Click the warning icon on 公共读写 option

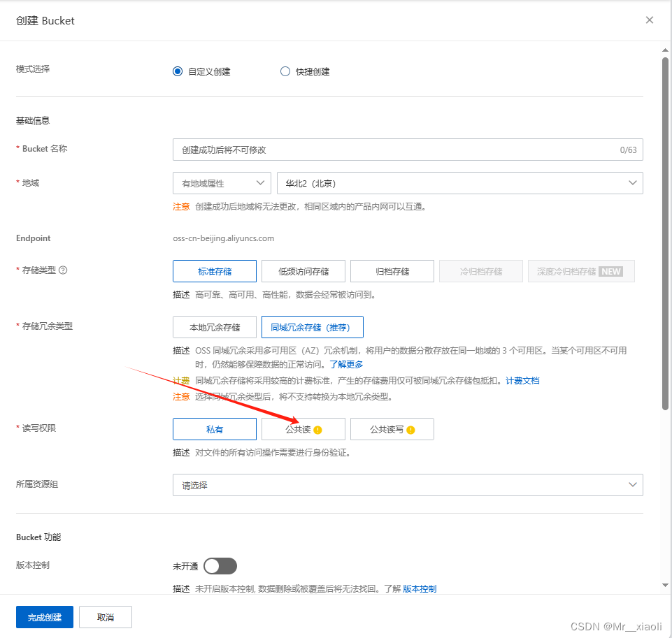(x=410, y=428)
